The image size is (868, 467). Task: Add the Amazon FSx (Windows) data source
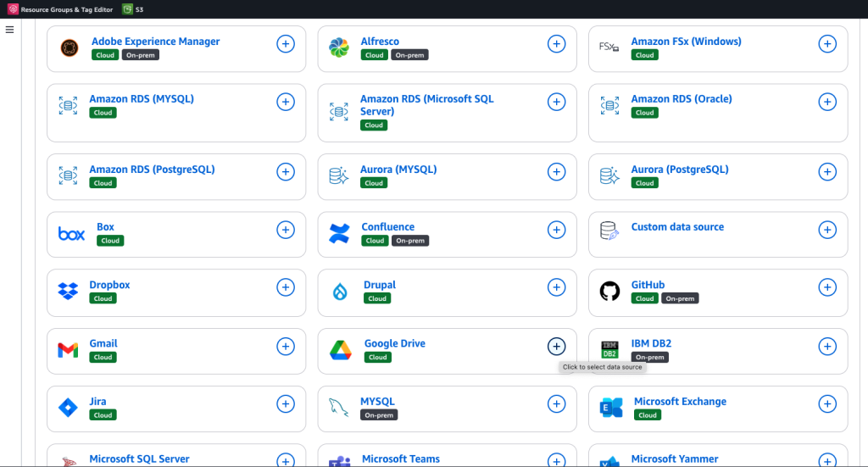tap(827, 44)
